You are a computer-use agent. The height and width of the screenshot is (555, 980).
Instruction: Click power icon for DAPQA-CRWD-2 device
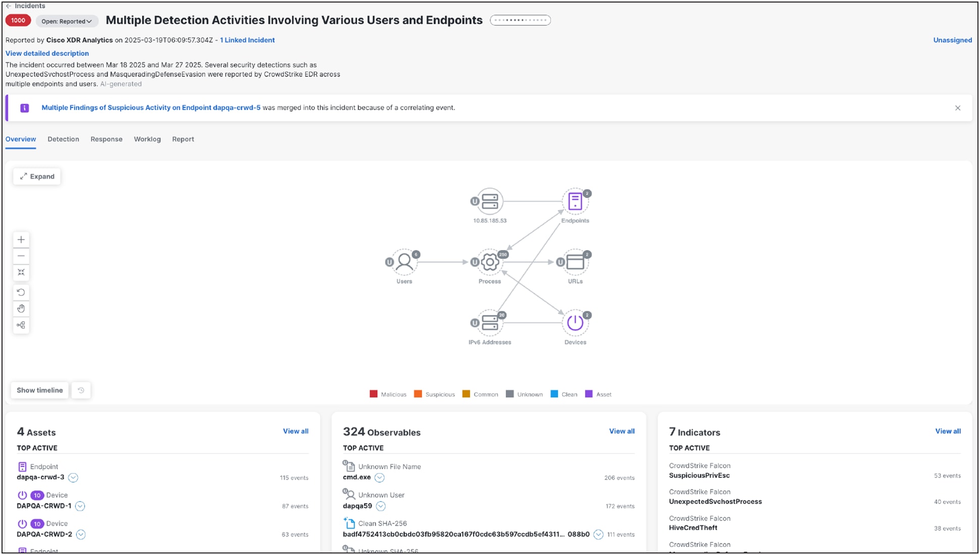pos(22,523)
